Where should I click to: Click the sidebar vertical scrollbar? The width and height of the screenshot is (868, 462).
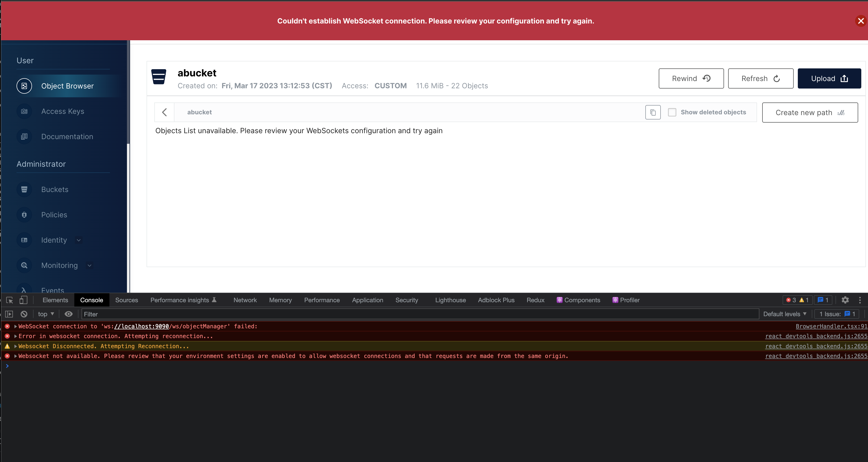[128, 93]
